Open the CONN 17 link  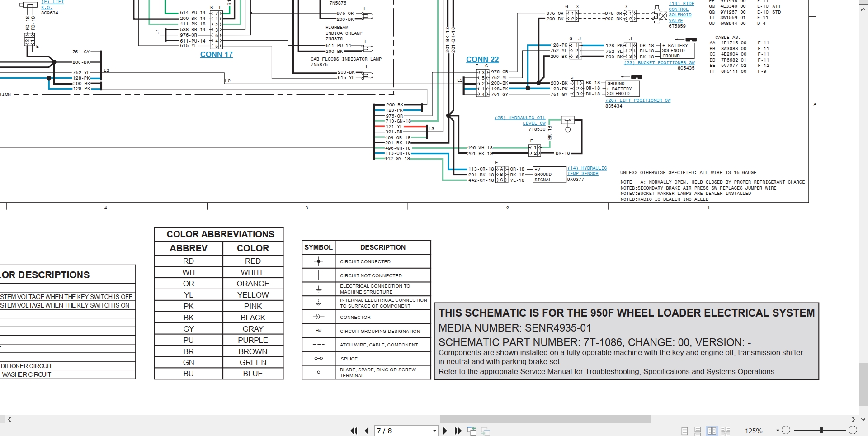(217, 55)
